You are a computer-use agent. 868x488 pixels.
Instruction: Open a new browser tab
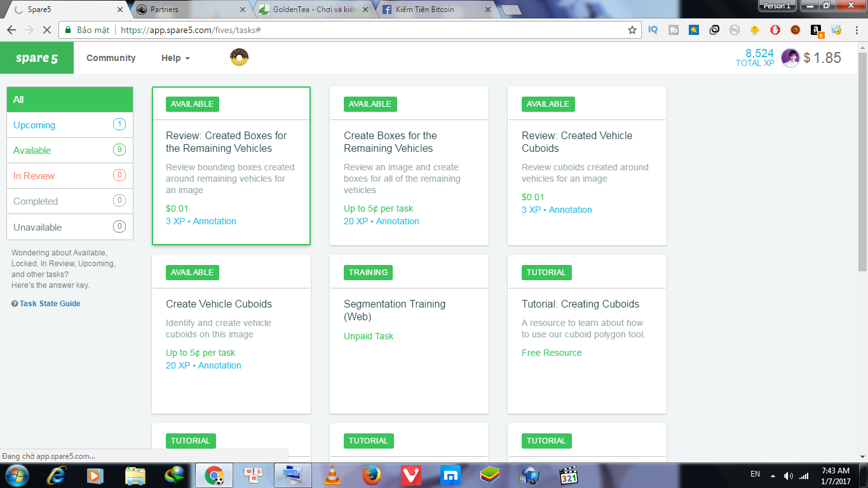511,10
